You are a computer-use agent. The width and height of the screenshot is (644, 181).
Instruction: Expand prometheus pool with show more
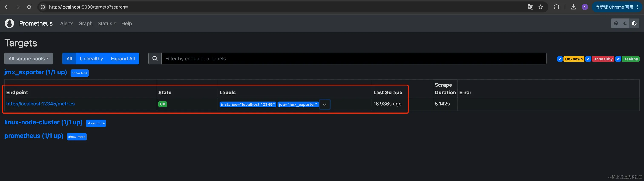click(x=77, y=137)
